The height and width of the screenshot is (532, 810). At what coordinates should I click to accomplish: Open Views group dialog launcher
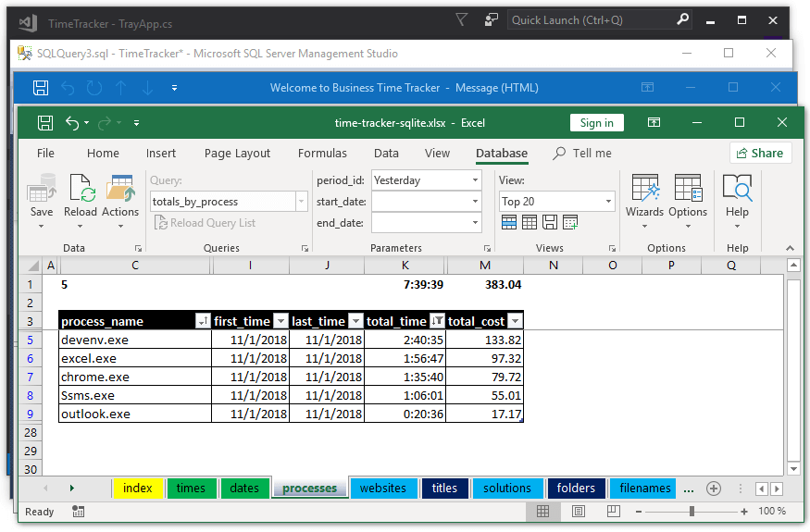612,249
